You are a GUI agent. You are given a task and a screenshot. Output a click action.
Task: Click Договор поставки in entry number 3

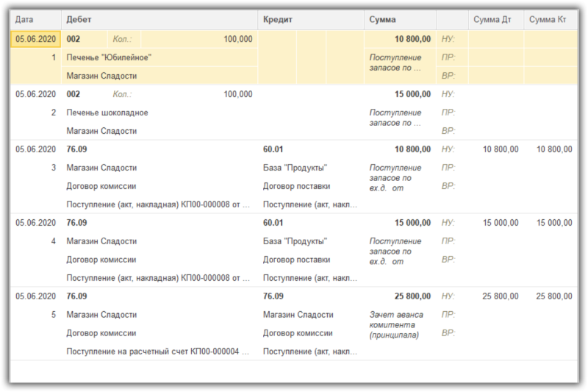296,186
